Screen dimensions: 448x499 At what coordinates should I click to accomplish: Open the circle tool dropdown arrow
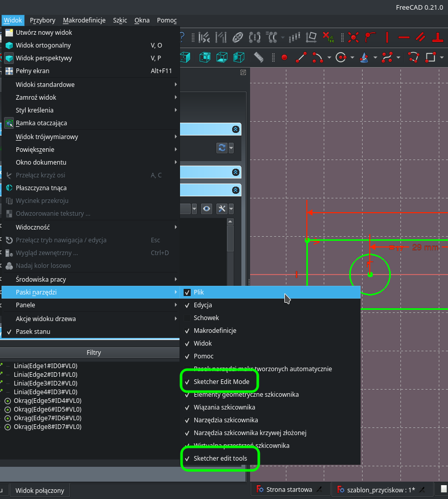point(351,57)
